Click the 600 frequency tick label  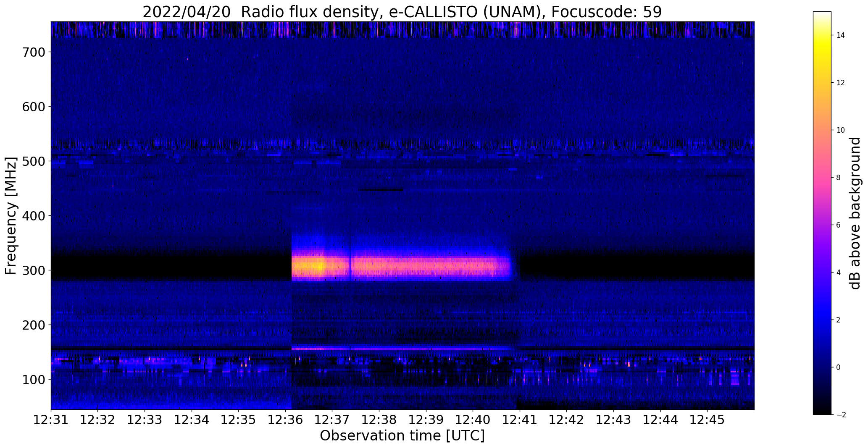tap(34, 107)
